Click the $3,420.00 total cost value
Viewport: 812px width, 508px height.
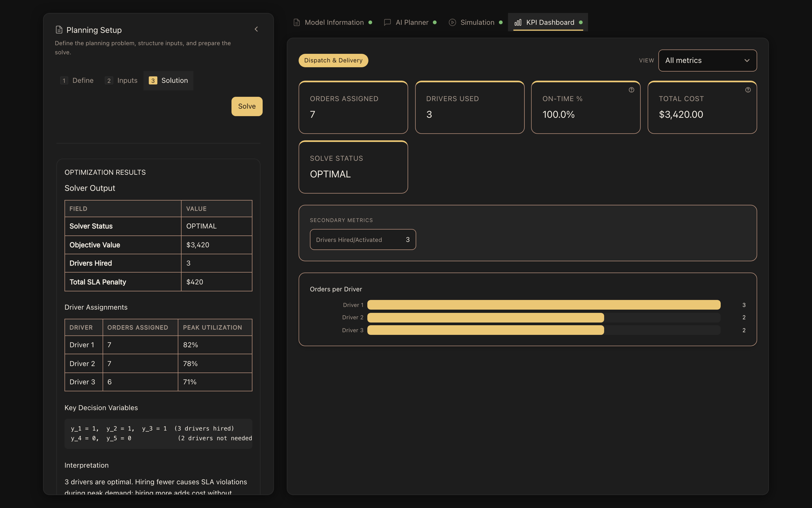[681, 115]
